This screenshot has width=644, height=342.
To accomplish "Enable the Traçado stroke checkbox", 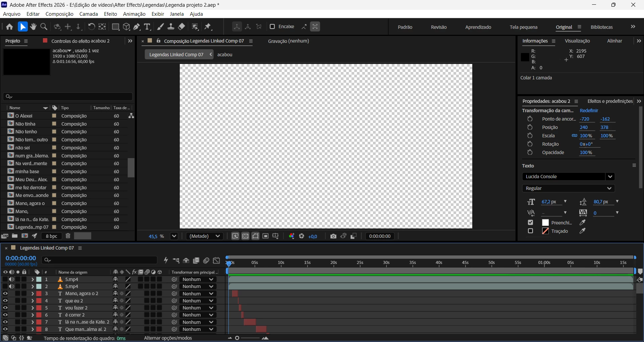I will pyautogui.click(x=530, y=231).
